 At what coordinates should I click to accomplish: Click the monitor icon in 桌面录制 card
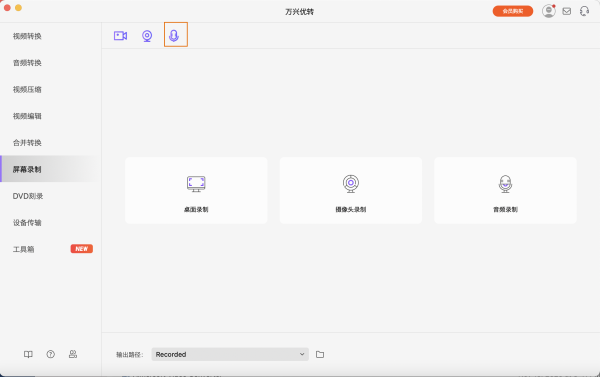click(x=196, y=184)
